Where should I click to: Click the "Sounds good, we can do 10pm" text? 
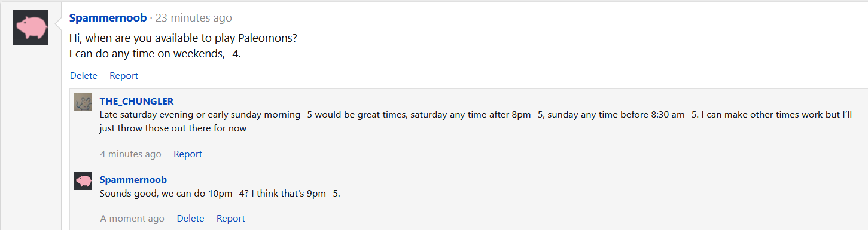pos(220,194)
